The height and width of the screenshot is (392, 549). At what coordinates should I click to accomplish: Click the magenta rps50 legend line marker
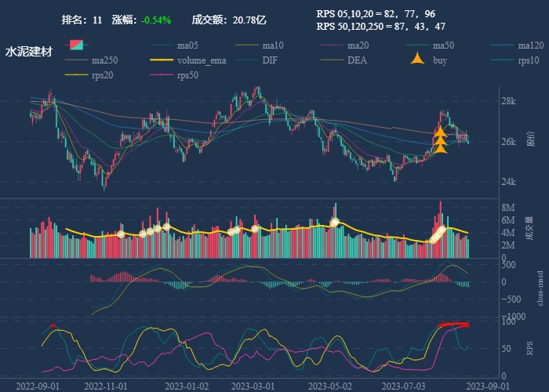[162, 75]
